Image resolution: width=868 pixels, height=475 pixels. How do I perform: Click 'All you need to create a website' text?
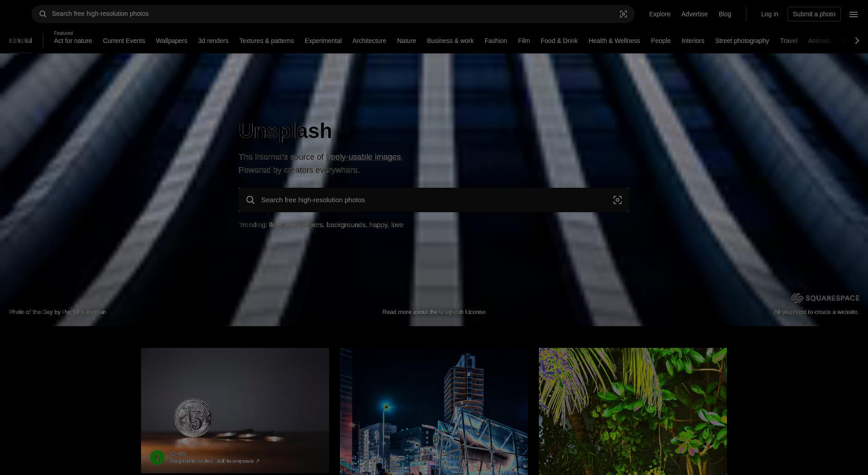click(816, 312)
